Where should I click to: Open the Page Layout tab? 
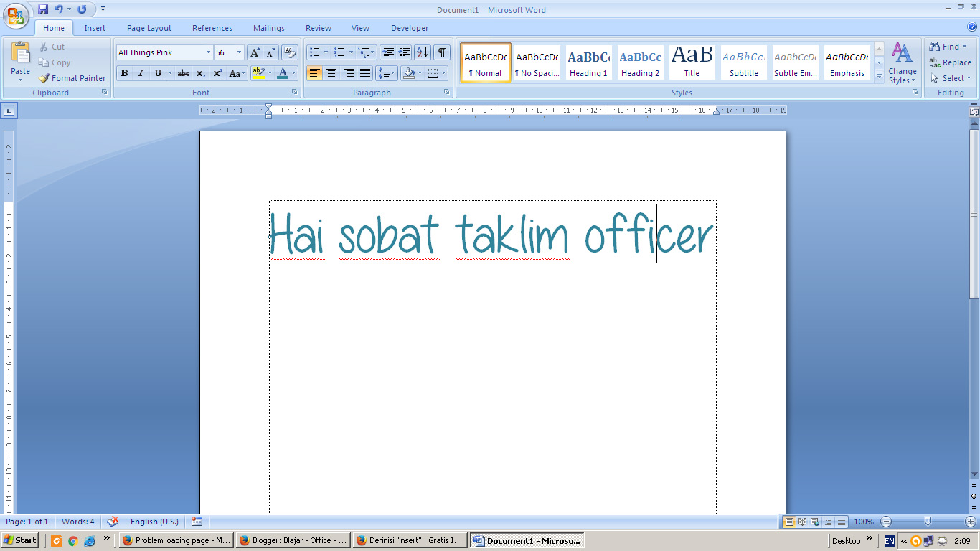(149, 28)
